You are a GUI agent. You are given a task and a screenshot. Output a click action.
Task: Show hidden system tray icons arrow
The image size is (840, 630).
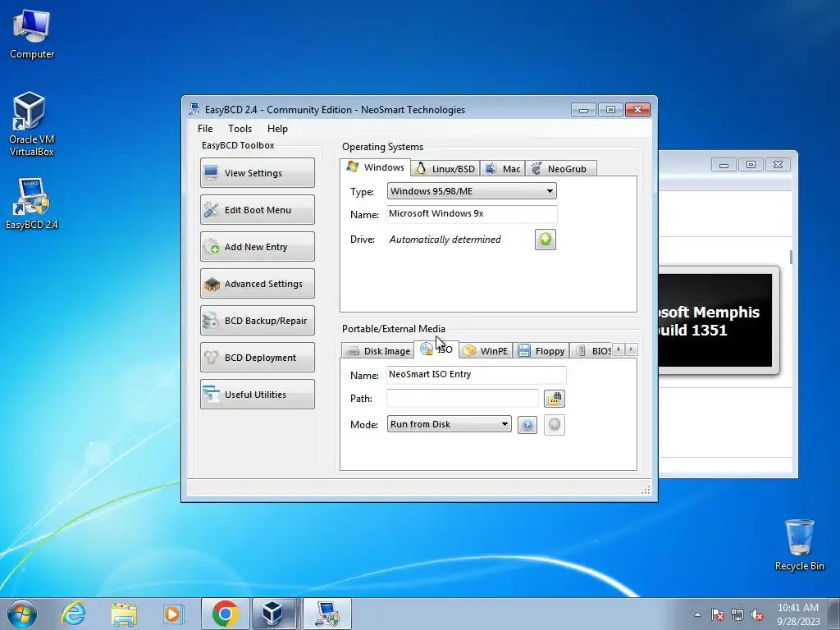(697, 614)
